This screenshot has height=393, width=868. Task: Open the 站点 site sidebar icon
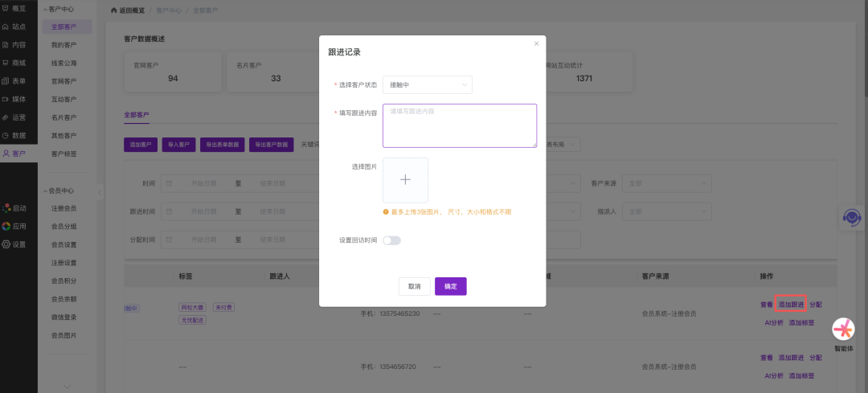[6, 27]
